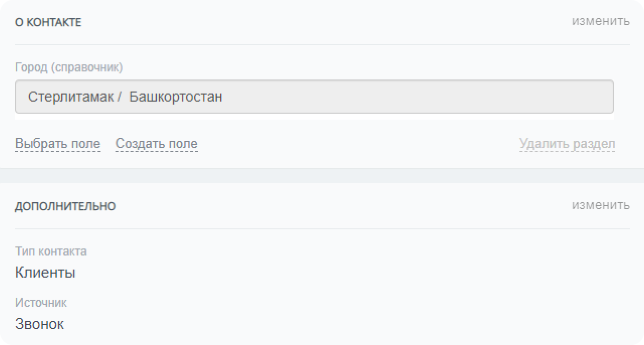Click the word 'Башкортостан' in the city field
The image size is (644, 345).
[176, 97]
